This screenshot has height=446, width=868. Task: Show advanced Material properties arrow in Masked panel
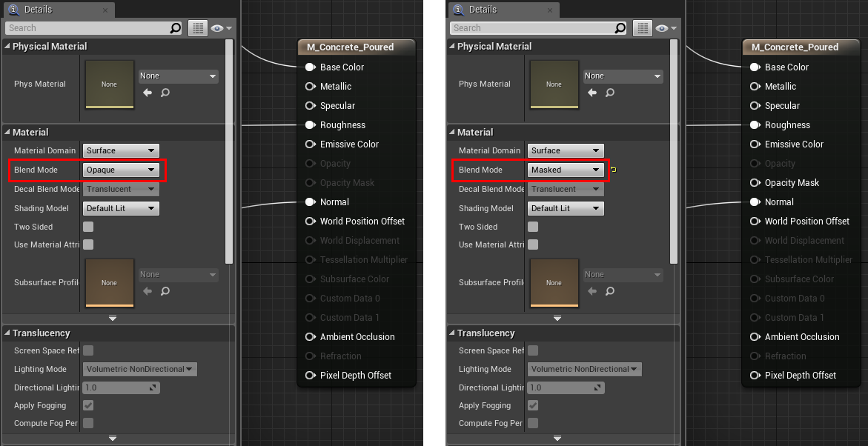557,319
